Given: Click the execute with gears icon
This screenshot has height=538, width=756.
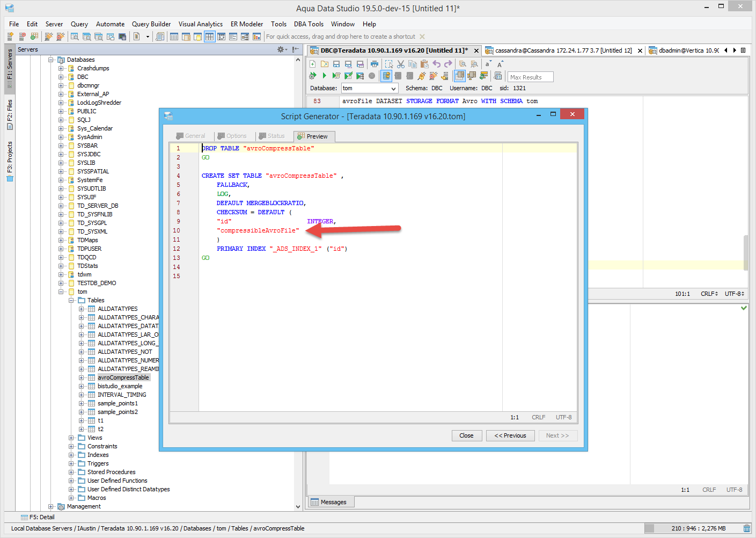Looking at the screenshot, I should click(x=313, y=76).
